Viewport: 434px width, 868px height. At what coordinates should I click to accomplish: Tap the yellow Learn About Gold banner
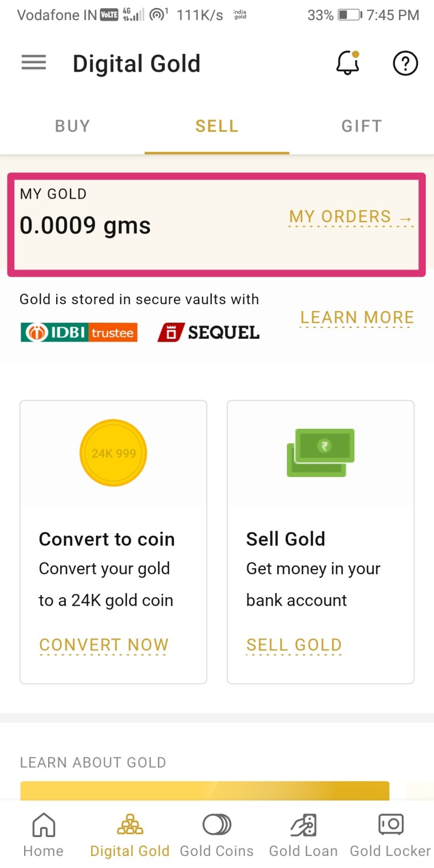[x=204, y=791]
